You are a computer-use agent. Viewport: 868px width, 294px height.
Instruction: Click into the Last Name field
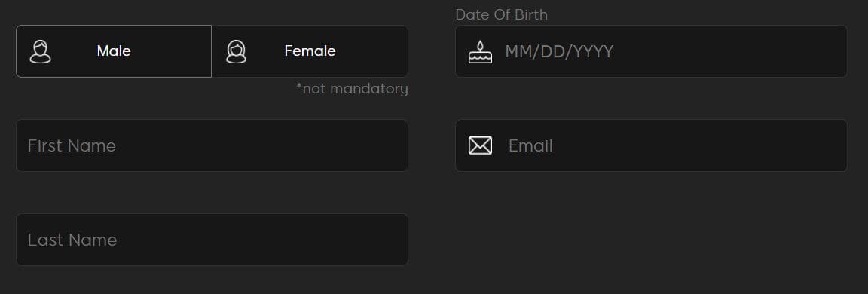pyautogui.click(x=212, y=240)
